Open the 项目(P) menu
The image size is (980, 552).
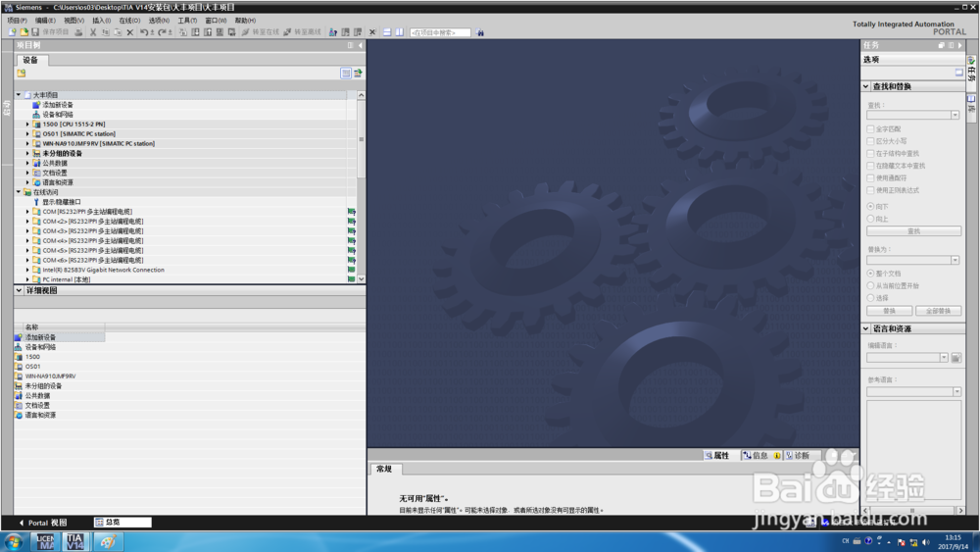tap(17, 21)
